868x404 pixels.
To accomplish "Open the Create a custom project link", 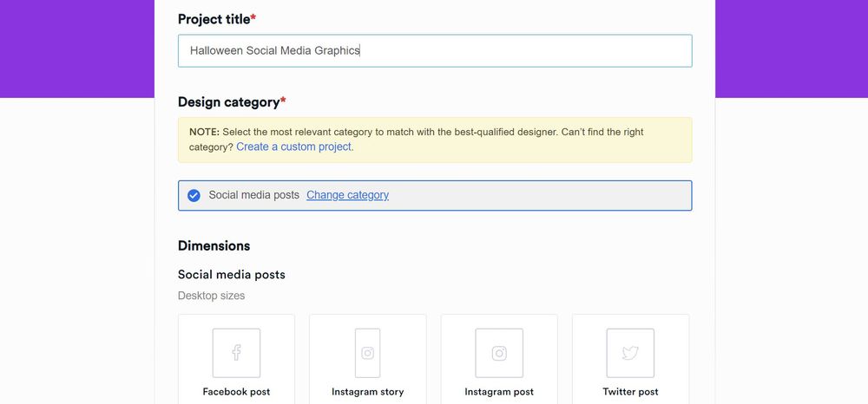I will (294, 147).
